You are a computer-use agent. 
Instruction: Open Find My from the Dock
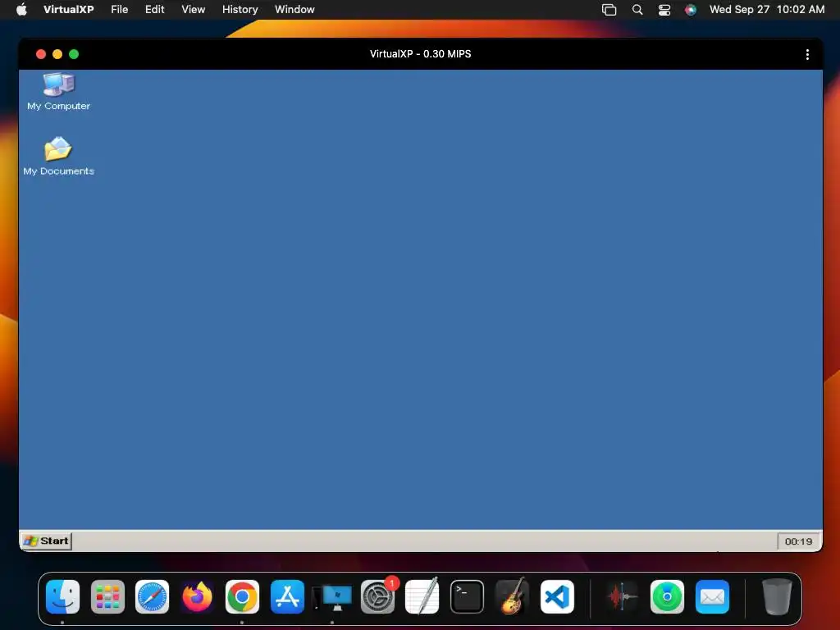(x=667, y=596)
